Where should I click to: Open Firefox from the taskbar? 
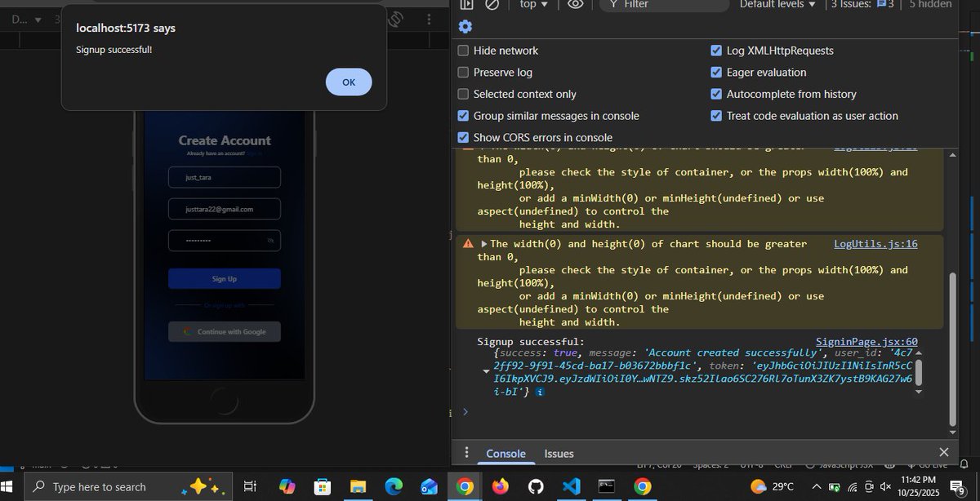[500, 486]
